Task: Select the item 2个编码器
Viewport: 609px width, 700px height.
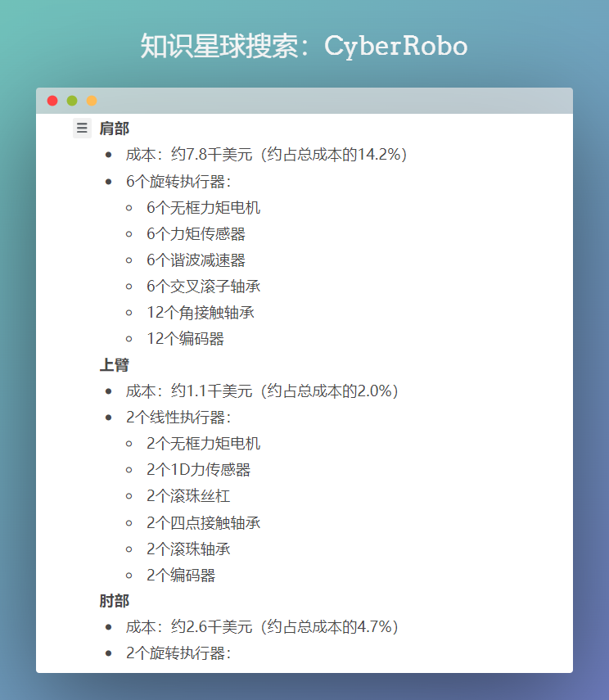Action: 181,576
